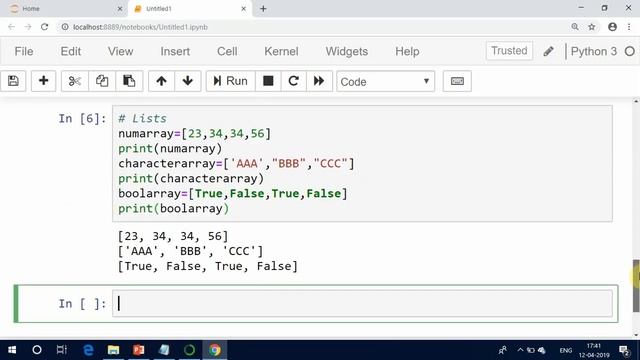The width and height of the screenshot is (640, 360).
Task: Open the Kernel menu
Action: pyautogui.click(x=281, y=51)
